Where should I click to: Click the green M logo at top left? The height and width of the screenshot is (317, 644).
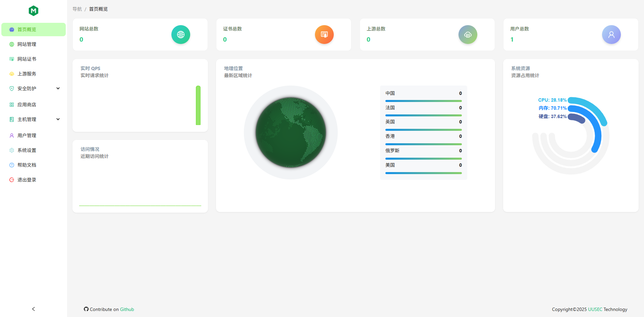(33, 11)
